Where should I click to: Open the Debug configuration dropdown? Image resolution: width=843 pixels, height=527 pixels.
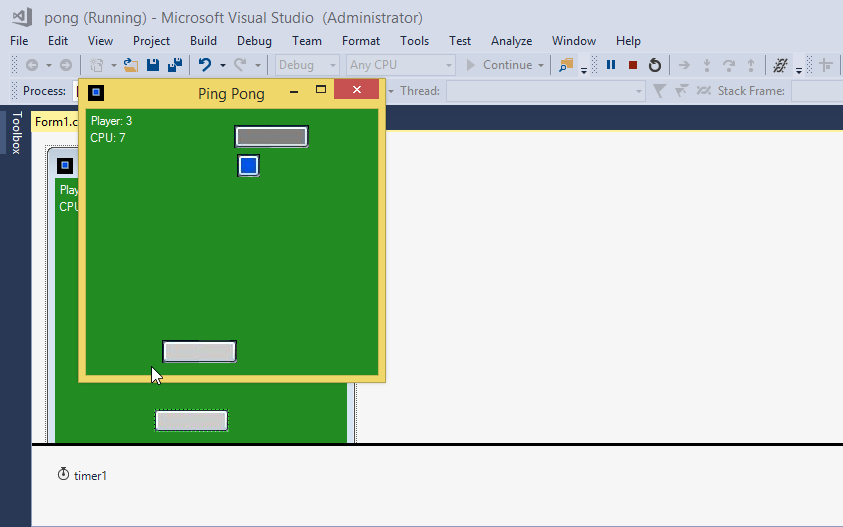307,65
